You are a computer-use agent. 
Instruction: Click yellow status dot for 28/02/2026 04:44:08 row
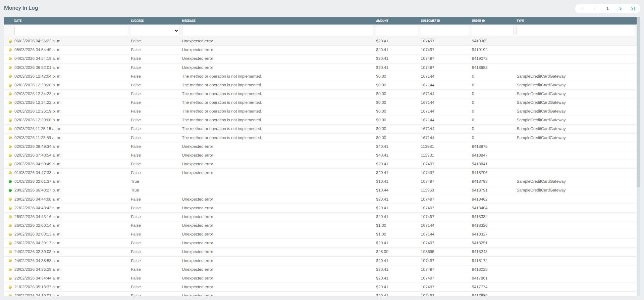pyautogui.click(x=10, y=200)
